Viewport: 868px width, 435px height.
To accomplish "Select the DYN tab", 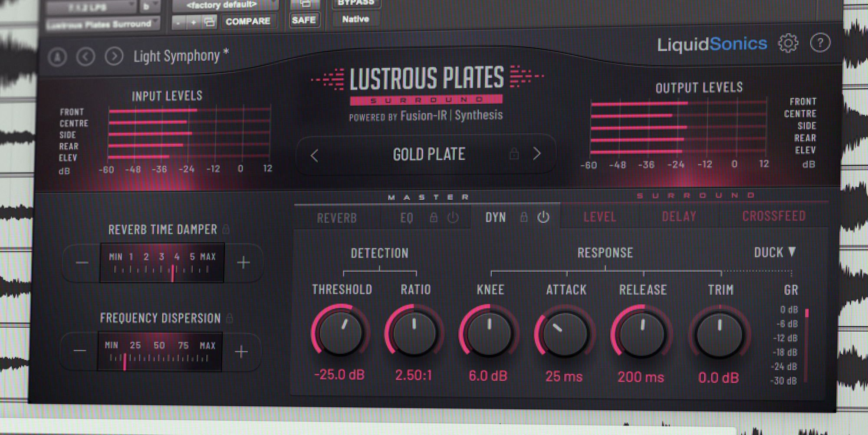I will pyautogui.click(x=496, y=217).
